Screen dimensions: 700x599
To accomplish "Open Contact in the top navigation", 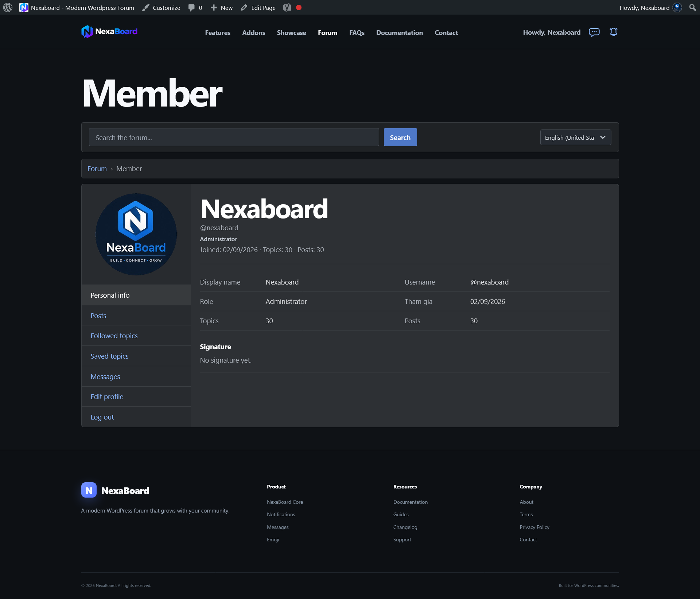I will 446,32.
